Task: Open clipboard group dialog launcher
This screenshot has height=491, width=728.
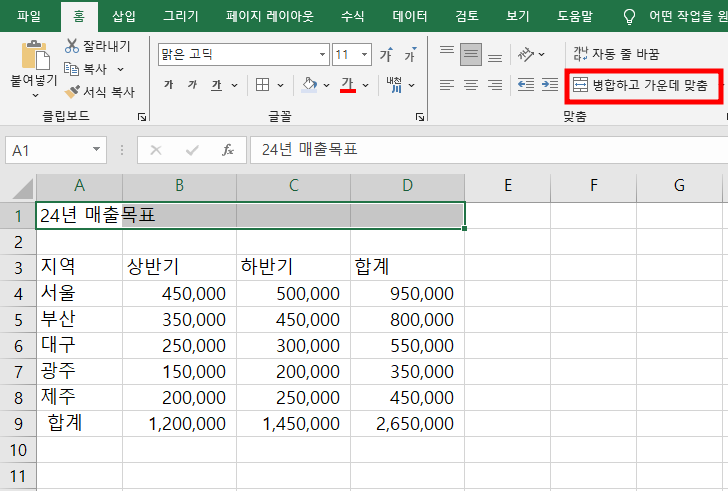Action: pos(142,117)
